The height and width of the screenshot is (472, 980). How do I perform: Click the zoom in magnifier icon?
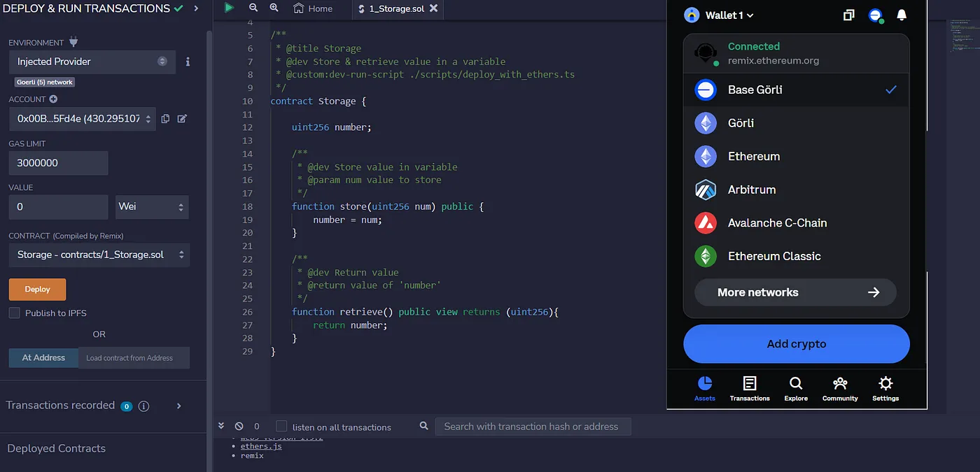274,8
